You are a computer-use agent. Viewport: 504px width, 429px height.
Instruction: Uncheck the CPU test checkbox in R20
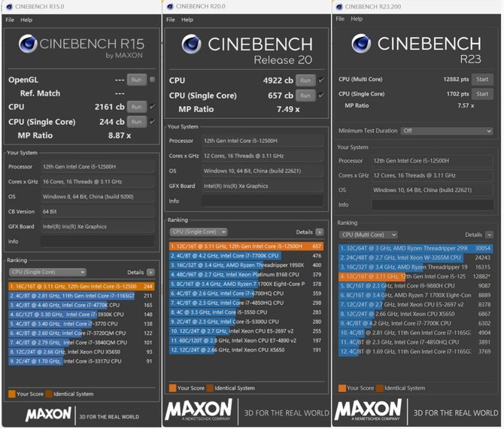(322, 81)
